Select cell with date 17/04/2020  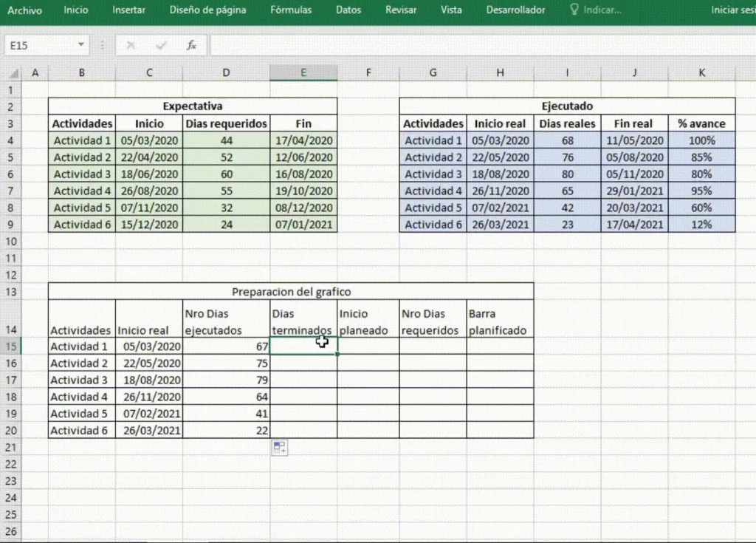[303, 140]
